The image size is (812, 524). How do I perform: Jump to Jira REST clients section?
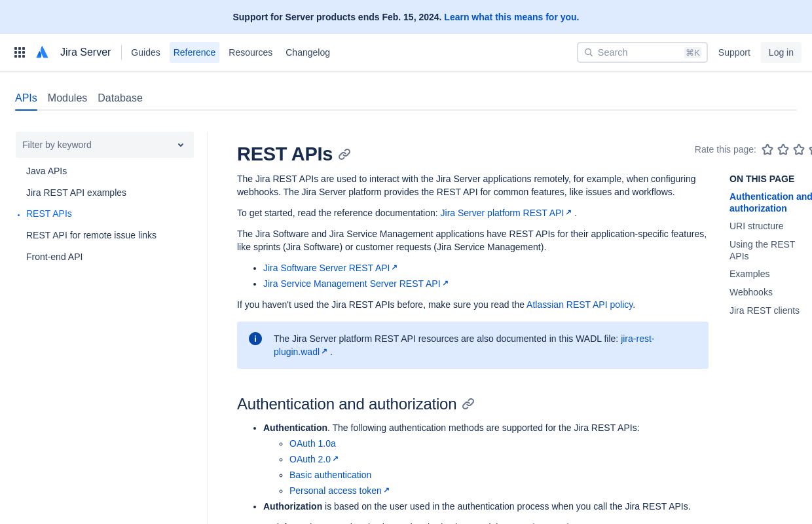point(764,310)
